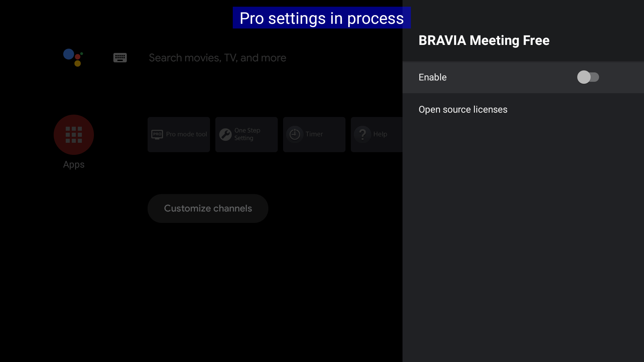Viewport: 644px width, 362px height.
Task: Click the Pro mode tool label
Action: [186, 134]
